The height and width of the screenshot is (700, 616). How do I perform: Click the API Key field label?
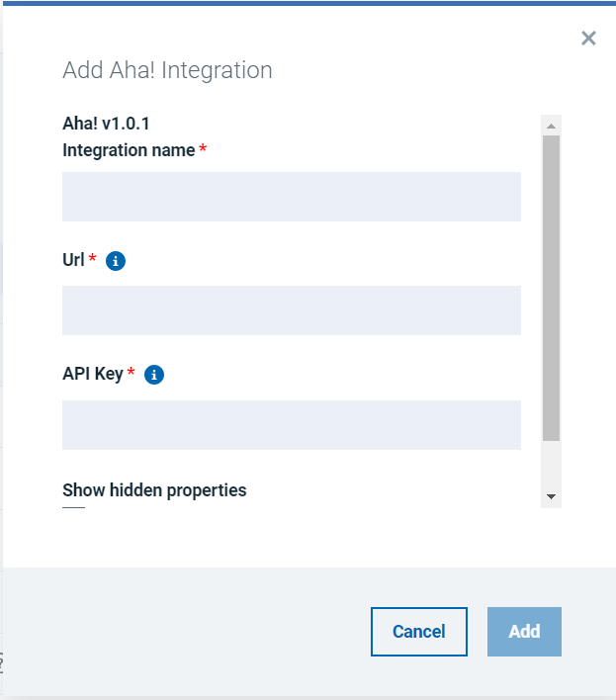point(93,374)
